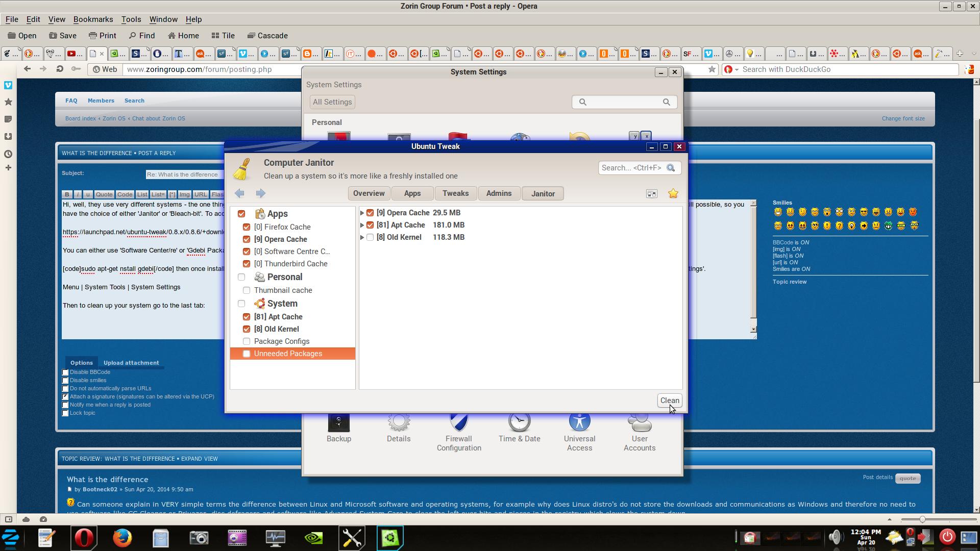Select the Software Centre Cache item
Image resolution: width=980 pixels, height=551 pixels.
(292, 252)
